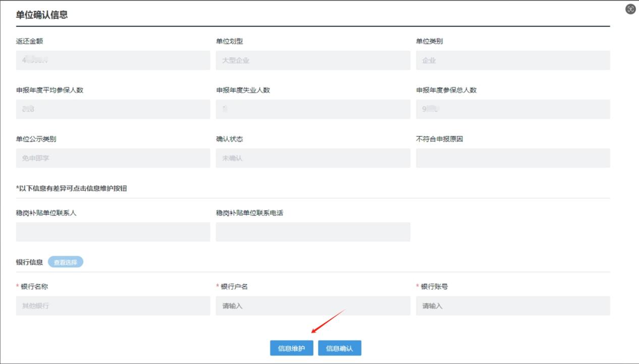
Task: Click the 单位公示类别 field showing 免申即享
Action: pyautogui.click(x=113, y=158)
